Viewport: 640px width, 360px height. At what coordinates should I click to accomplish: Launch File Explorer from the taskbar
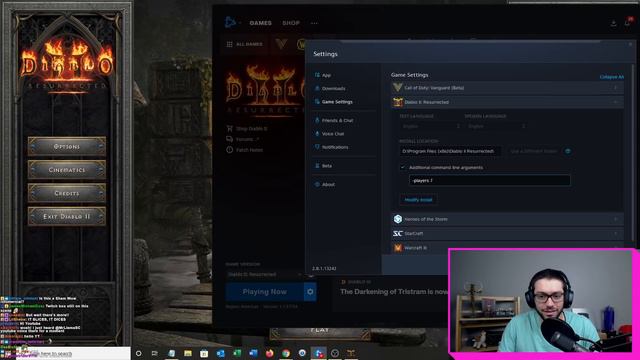(x=188, y=353)
